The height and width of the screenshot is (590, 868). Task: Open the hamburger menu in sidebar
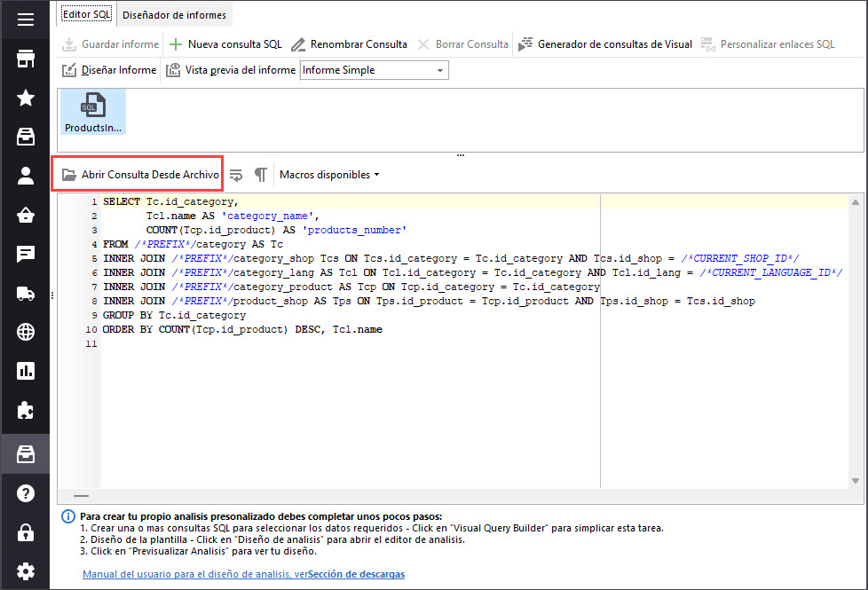[x=26, y=20]
